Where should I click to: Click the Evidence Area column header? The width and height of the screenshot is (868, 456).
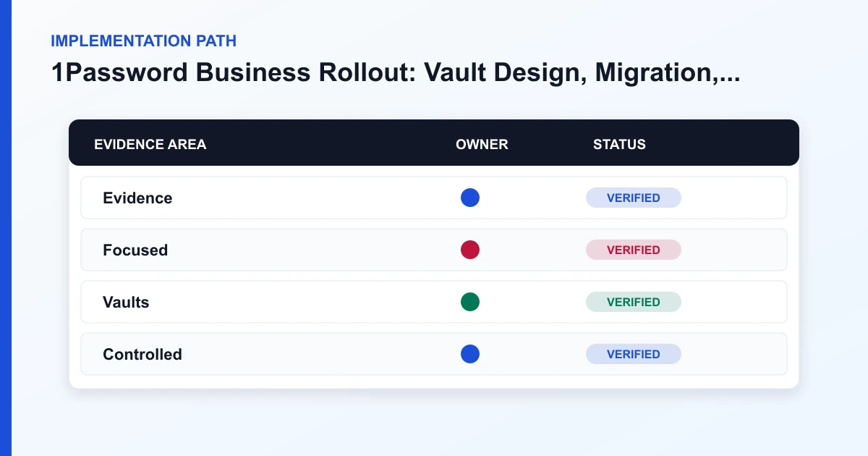150,144
